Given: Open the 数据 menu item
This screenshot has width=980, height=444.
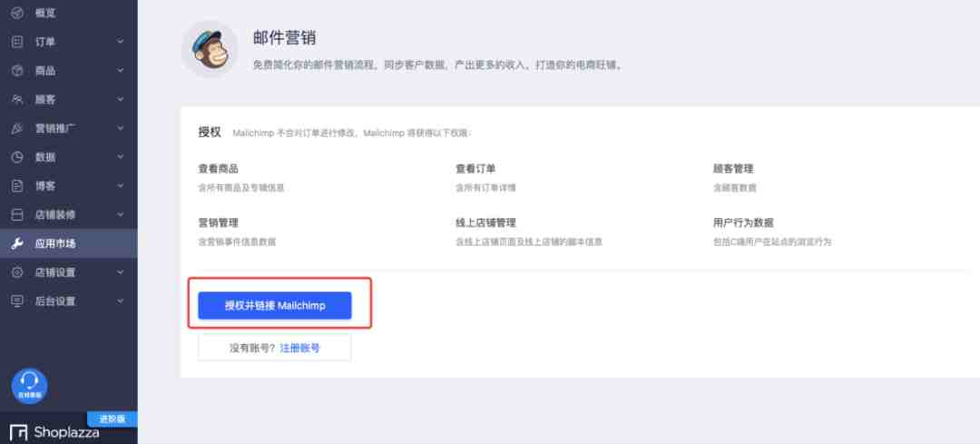Looking at the screenshot, I should (69, 157).
